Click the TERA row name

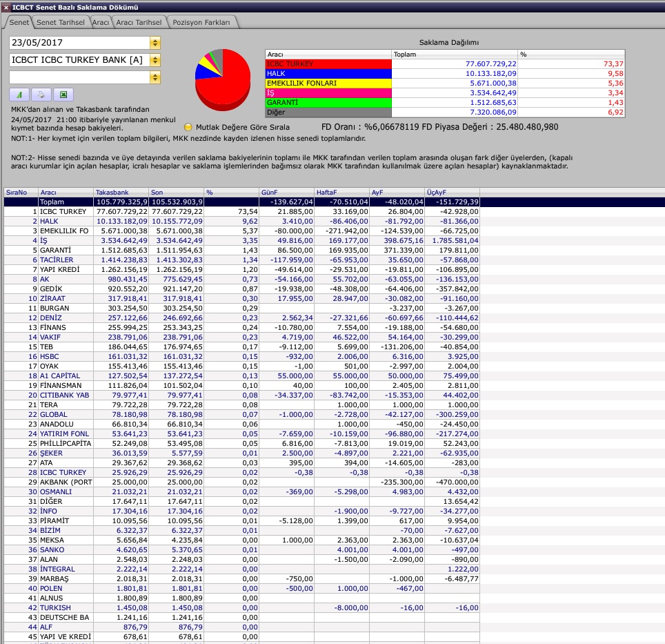pyautogui.click(x=49, y=405)
